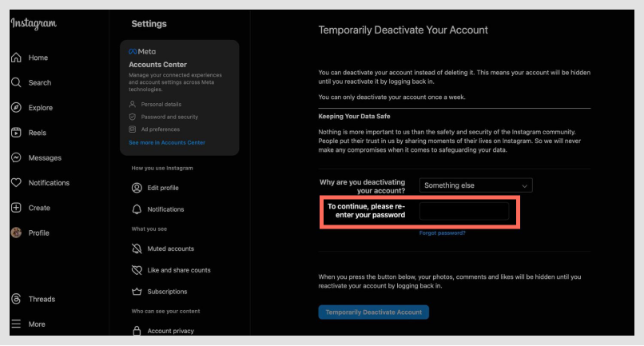The image size is (644, 346).
Task: Click the Subscriptions crown icon
Action: tap(137, 292)
